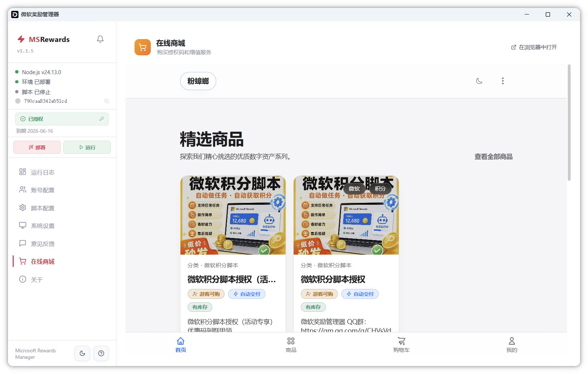Toggle the shop page moon theme icon
The width and height of the screenshot is (588, 374).
[x=479, y=81]
